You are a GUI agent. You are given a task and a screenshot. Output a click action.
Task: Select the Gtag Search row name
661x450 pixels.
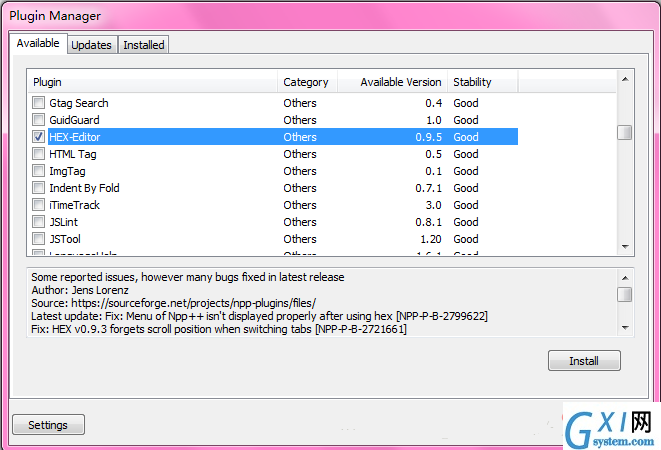[79, 103]
